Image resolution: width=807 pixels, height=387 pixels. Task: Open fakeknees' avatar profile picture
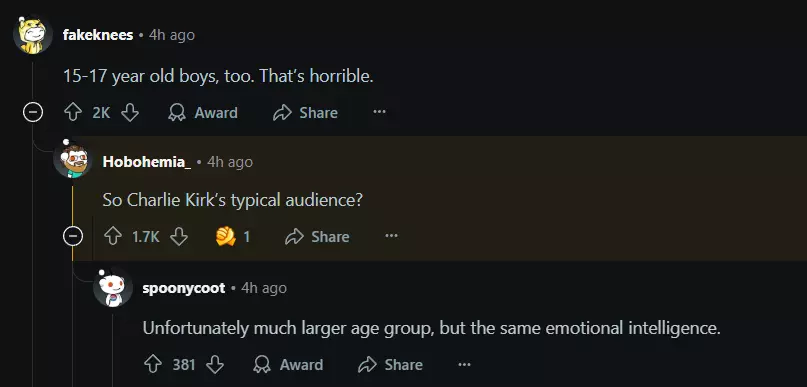pyautogui.click(x=32, y=35)
